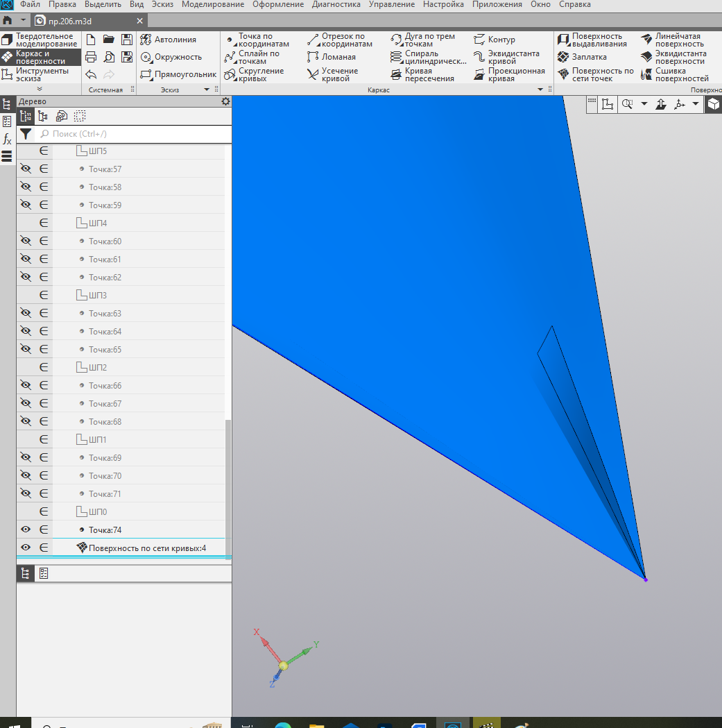This screenshot has height=728, width=722.
Task: Expand the toolset list chevron below Инструменты эскиза
Action: point(40,89)
